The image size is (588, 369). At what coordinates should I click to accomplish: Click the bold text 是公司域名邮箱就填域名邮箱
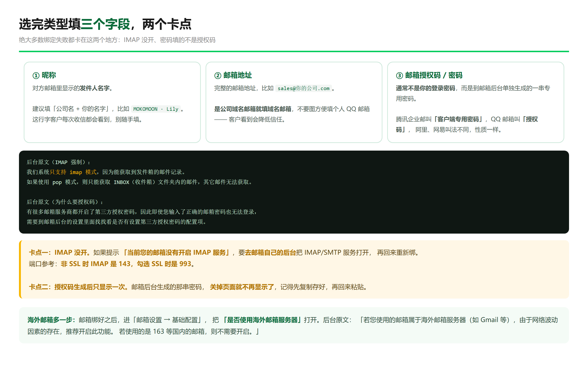click(x=253, y=109)
